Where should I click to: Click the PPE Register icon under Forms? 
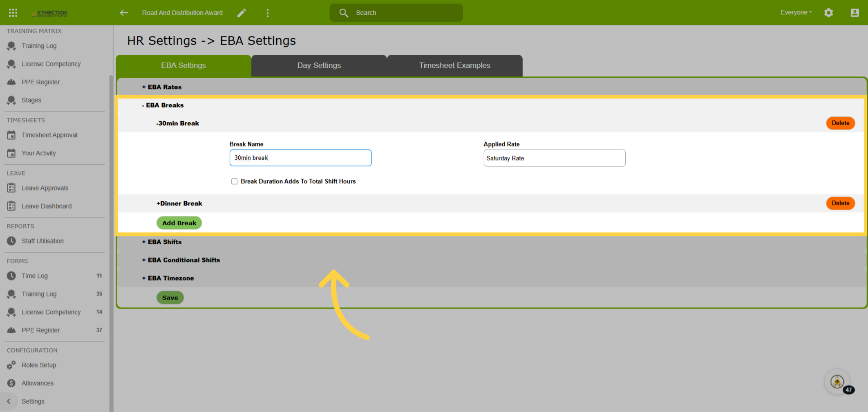tap(11, 330)
